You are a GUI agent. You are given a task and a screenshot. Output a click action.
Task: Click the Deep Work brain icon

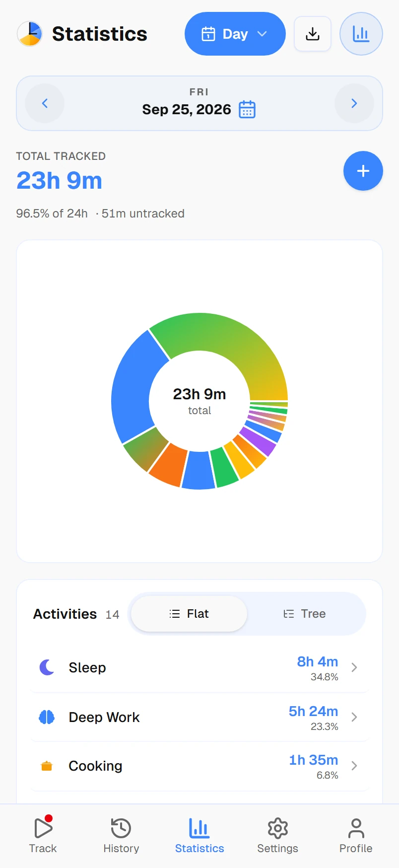(x=47, y=717)
